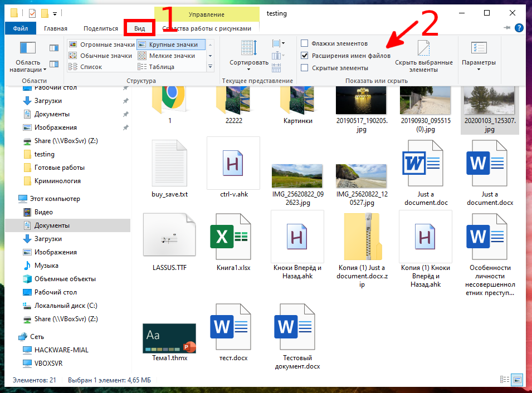Open the group-by dropdown icon
Image resolution: width=532 pixels, height=393 pixels.
tap(278, 43)
